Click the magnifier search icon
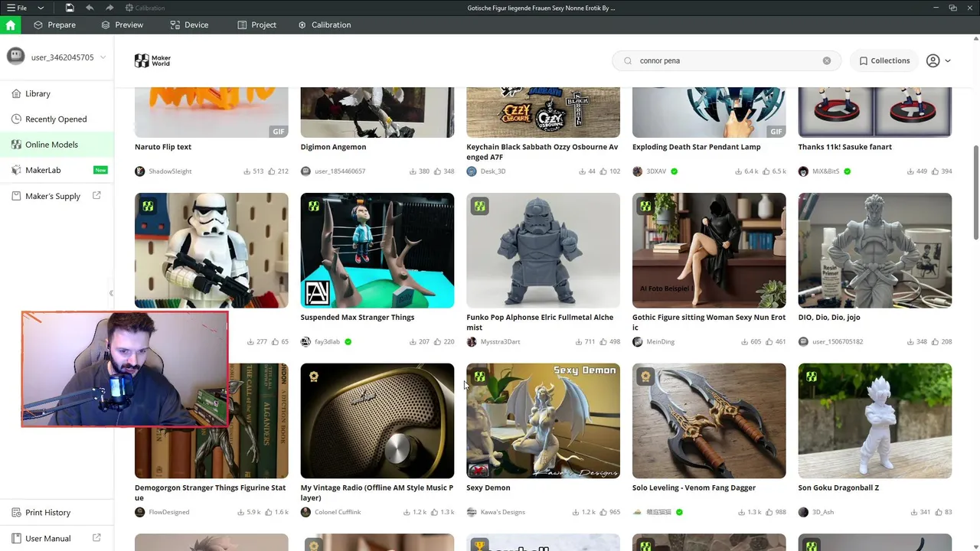The height and width of the screenshot is (551, 980). pos(628,60)
